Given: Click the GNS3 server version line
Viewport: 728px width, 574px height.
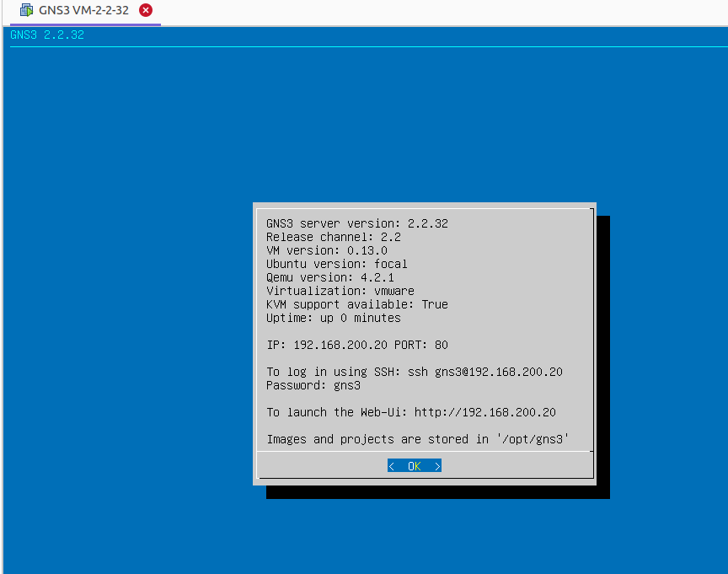Looking at the screenshot, I should [357, 223].
